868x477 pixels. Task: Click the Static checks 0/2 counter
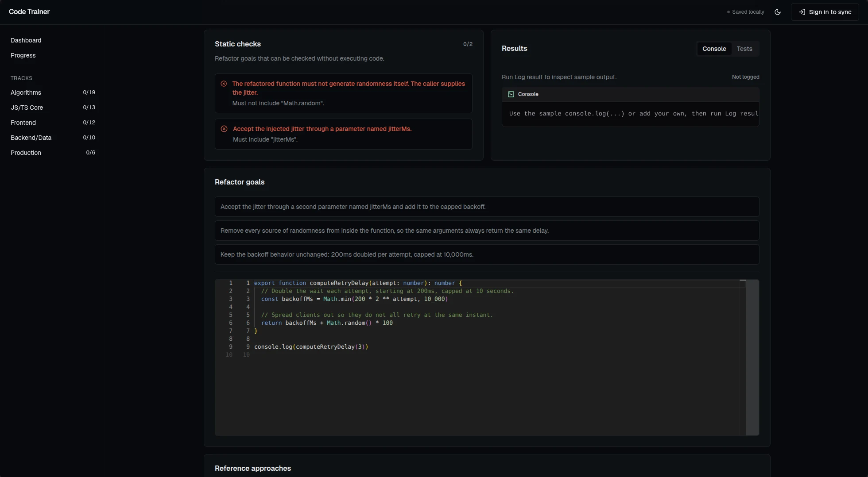(x=468, y=44)
